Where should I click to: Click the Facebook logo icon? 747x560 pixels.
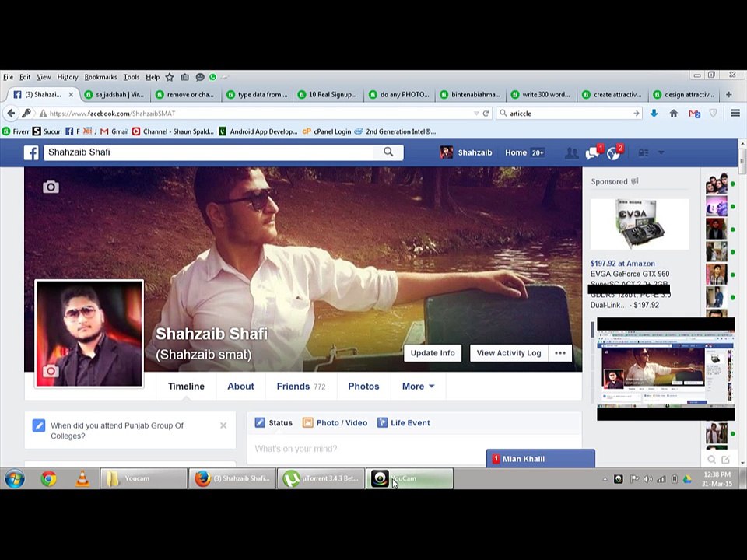point(31,152)
